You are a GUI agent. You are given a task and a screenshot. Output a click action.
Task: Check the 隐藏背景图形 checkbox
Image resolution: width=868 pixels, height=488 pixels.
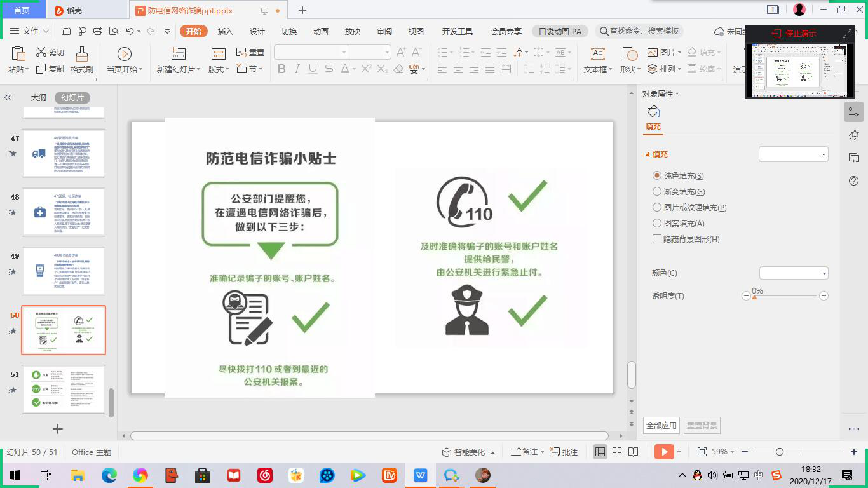pyautogui.click(x=657, y=239)
